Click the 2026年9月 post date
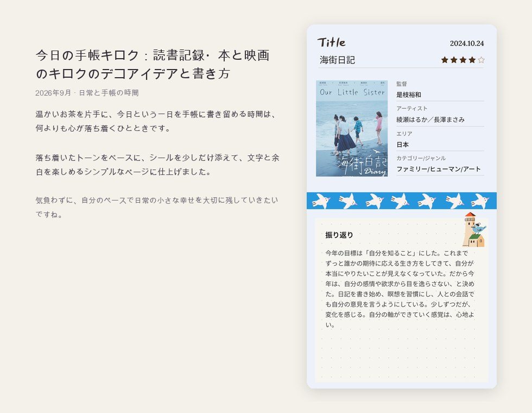This screenshot has height=413, width=532. [x=53, y=93]
